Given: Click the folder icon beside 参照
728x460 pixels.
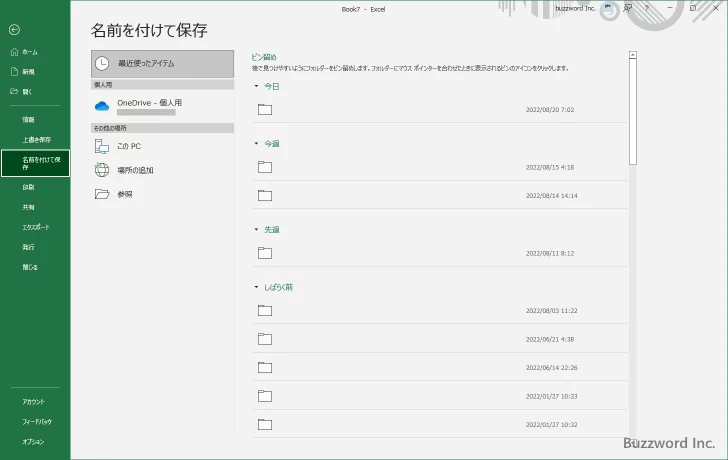Looking at the screenshot, I should click(x=102, y=194).
